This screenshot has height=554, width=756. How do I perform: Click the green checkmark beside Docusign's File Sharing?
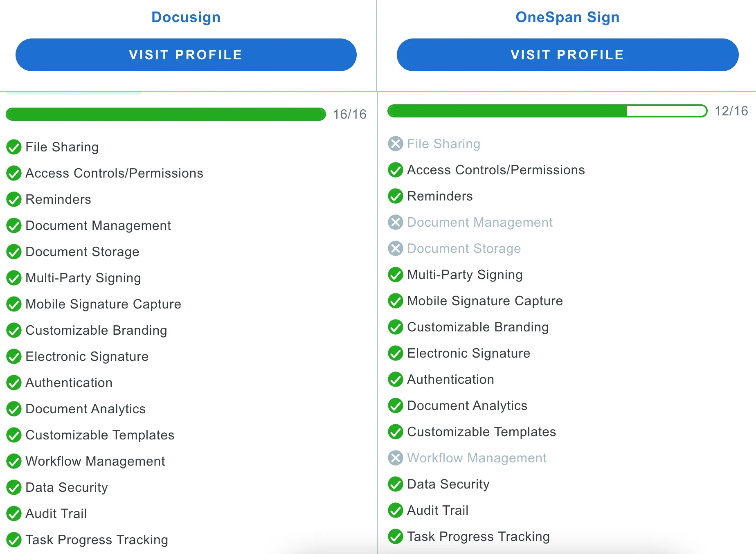point(13,147)
